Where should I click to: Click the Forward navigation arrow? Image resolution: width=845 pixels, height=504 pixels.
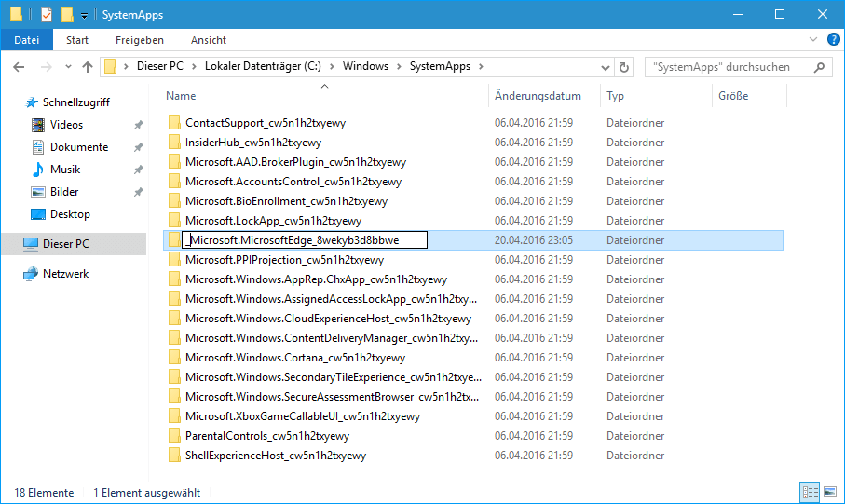[x=47, y=67]
